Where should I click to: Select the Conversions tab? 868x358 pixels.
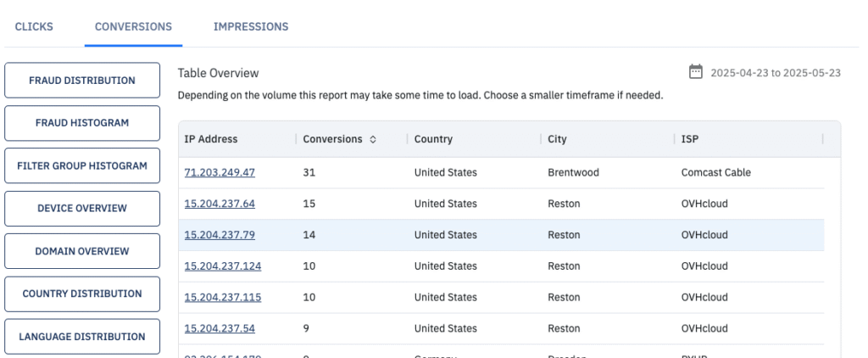(133, 26)
